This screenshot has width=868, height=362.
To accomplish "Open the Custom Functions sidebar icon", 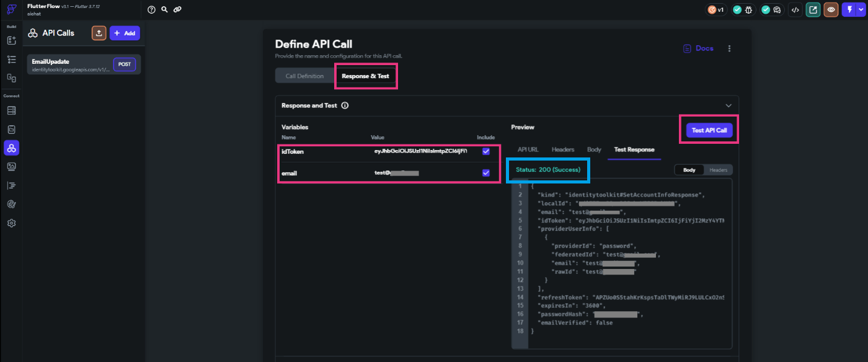I will point(11,185).
